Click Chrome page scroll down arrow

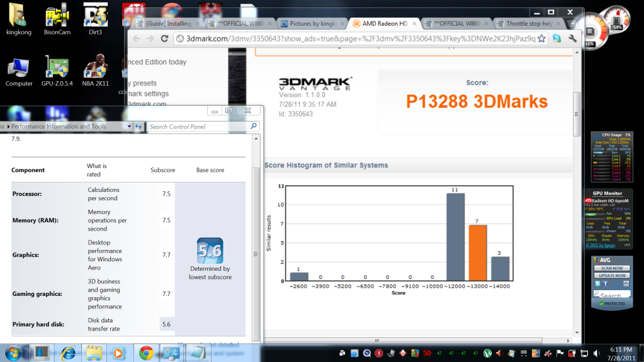pos(577,332)
